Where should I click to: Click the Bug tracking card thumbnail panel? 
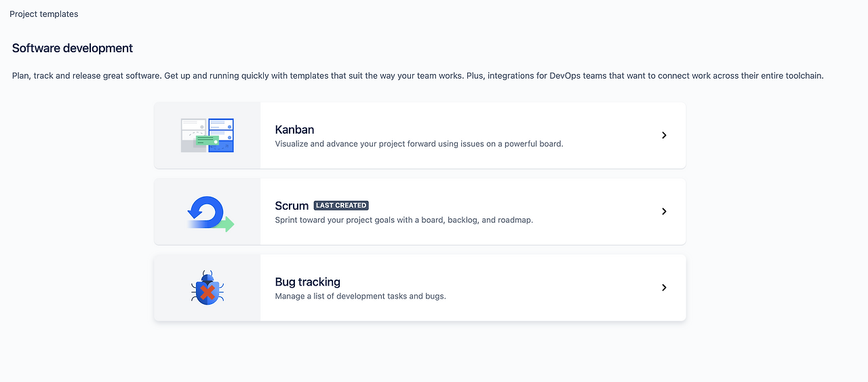point(208,288)
